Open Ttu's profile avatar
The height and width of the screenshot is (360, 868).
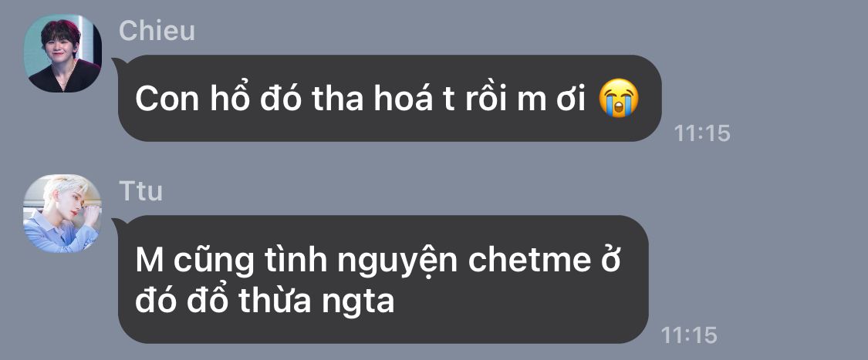coord(62,214)
